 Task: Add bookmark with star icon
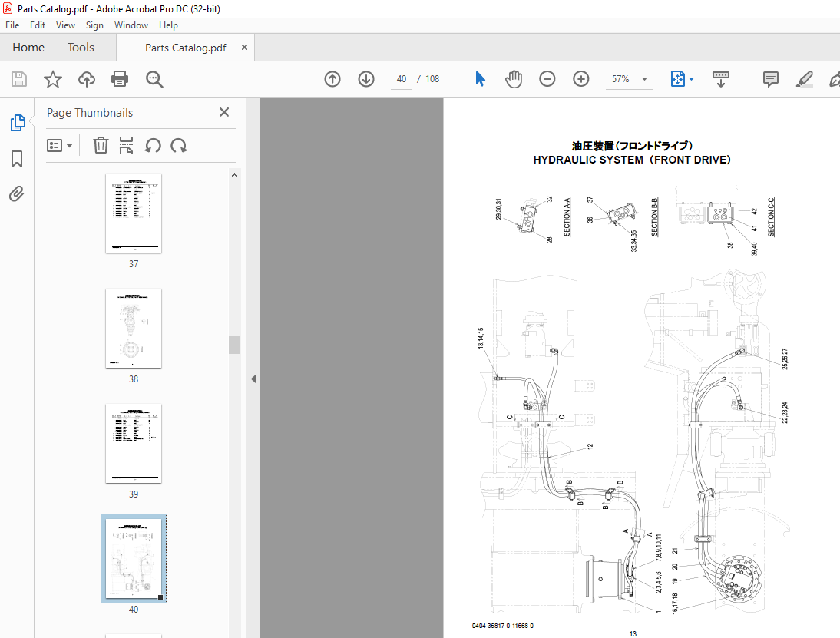pos(52,79)
